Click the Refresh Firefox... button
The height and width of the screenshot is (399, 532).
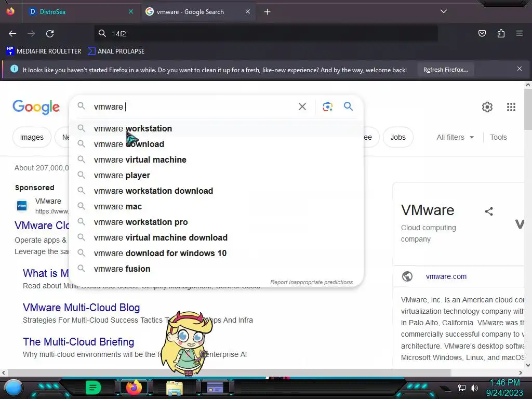coord(445,70)
